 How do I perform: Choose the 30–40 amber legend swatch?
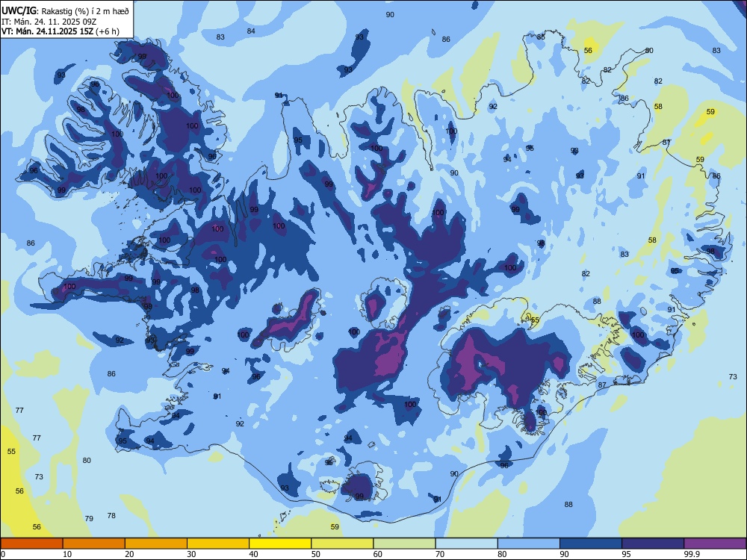point(218,544)
